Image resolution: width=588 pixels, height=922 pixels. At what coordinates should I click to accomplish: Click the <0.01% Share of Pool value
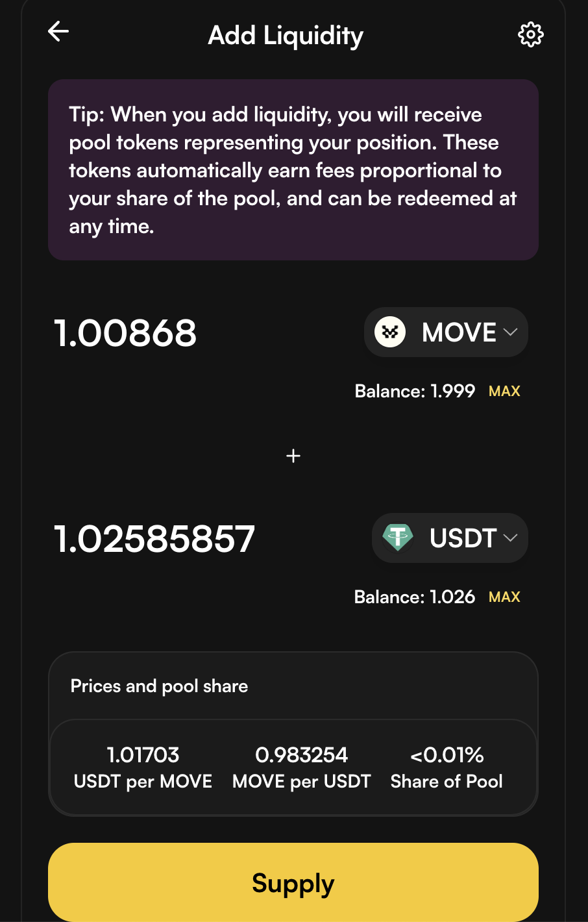[447, 755]
